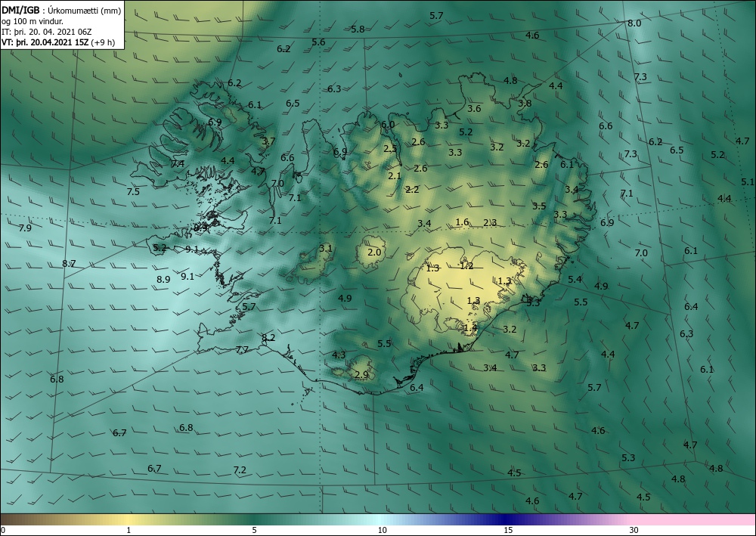Click the map value "3.5"

[539, 206]
